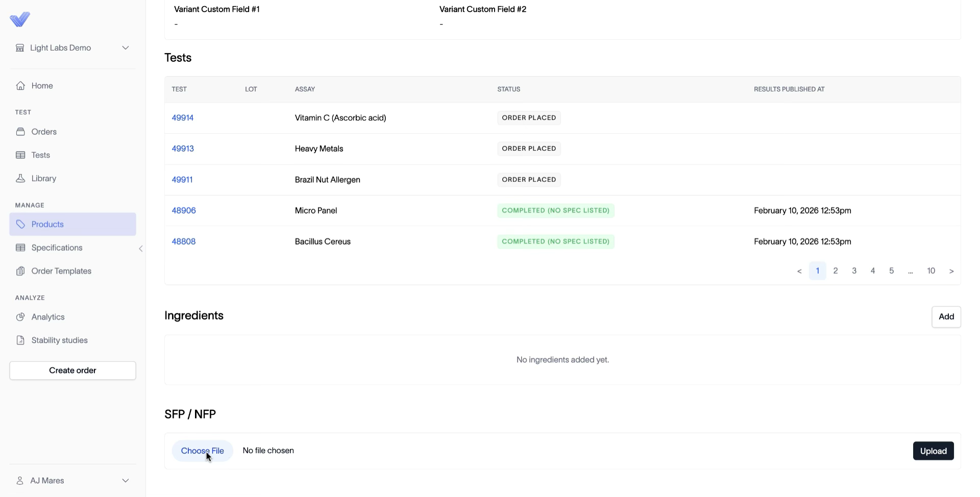Open test 49914 link
The width and height of the screenshot is (980, 497).
coord(183,118)
